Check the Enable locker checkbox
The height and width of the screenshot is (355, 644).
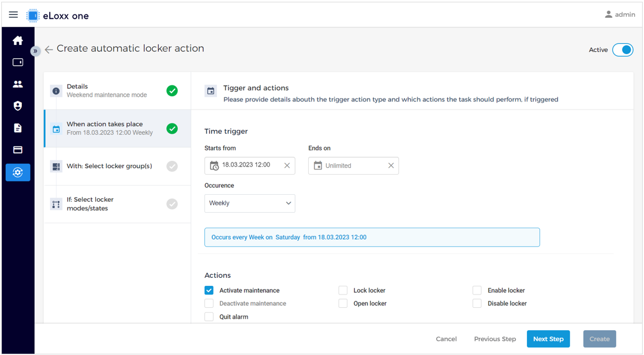point(477,290)
